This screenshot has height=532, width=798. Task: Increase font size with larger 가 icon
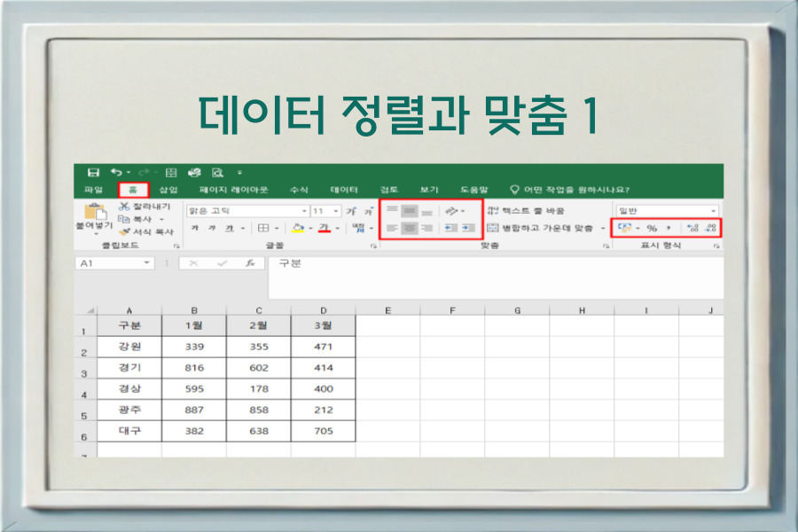point(351,211)
